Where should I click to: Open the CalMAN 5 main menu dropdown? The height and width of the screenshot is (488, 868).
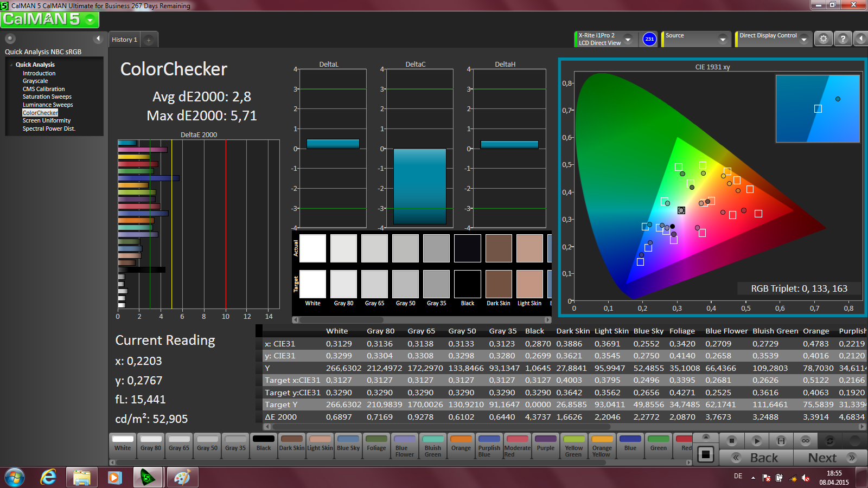90,20
